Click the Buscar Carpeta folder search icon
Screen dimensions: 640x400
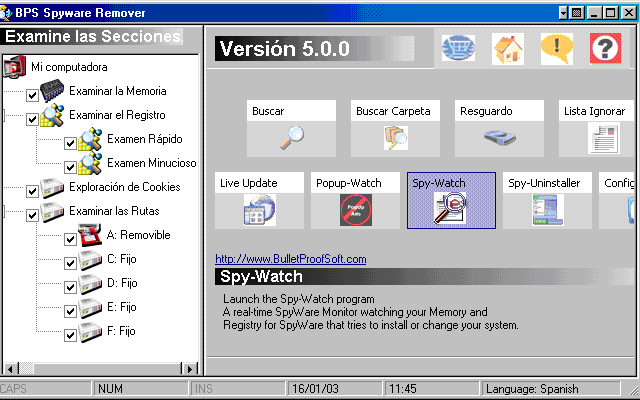tap(396, 138)
